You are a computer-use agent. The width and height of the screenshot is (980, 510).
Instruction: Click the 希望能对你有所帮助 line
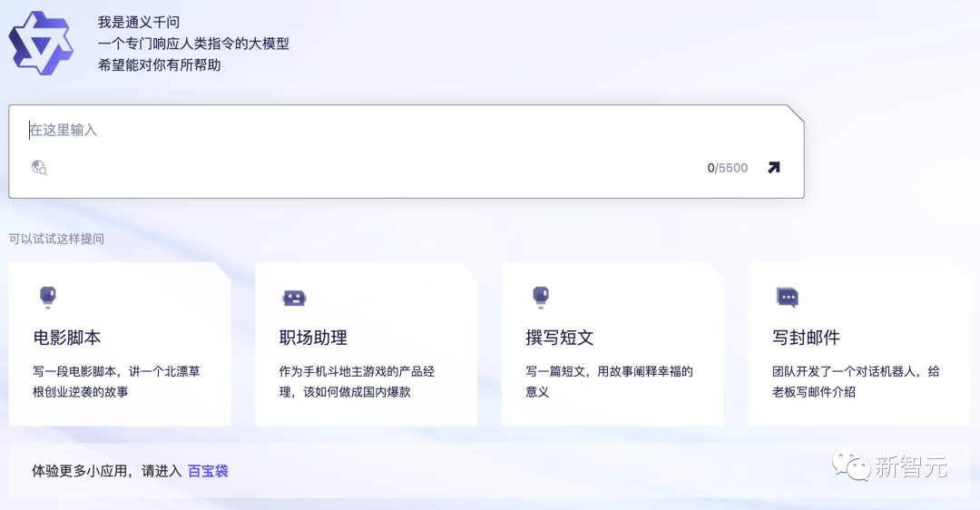[159, 65]
